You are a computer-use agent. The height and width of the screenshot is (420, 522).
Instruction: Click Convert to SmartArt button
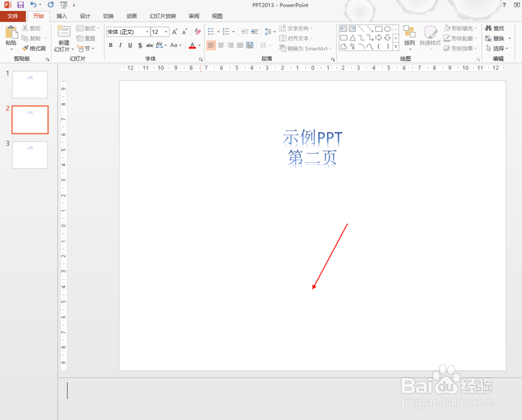click(305, 49)
